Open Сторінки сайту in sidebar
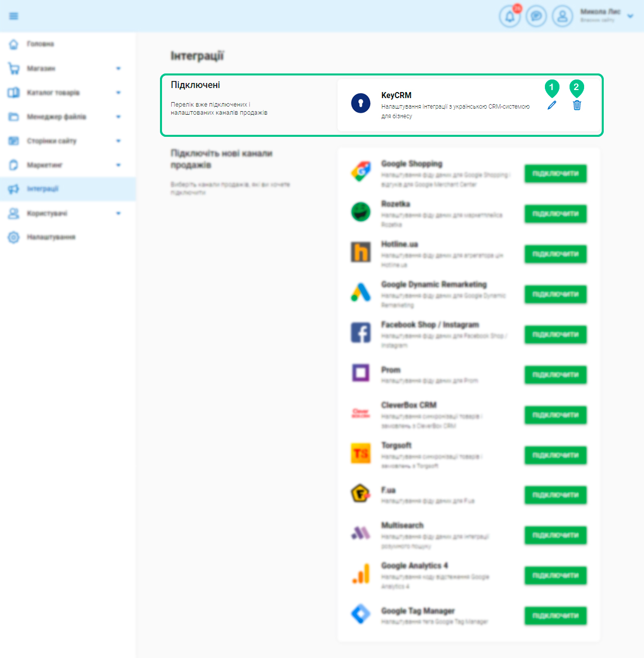The image size is (644, 658). (x=52, y=141)
